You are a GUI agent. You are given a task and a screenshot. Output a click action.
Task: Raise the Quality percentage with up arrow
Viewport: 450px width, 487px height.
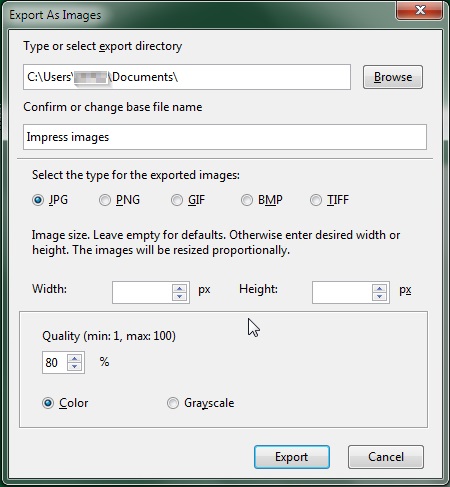pyautogui.click(x=75, y=359)
